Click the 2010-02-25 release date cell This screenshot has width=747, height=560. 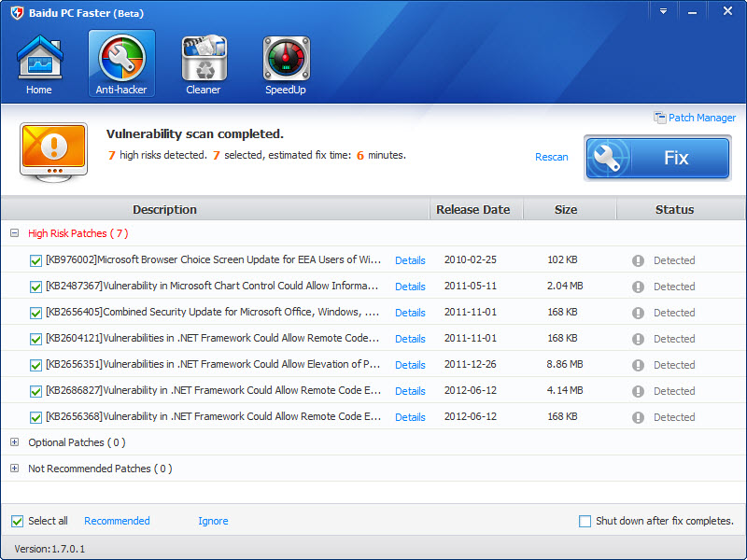[471, 260]
